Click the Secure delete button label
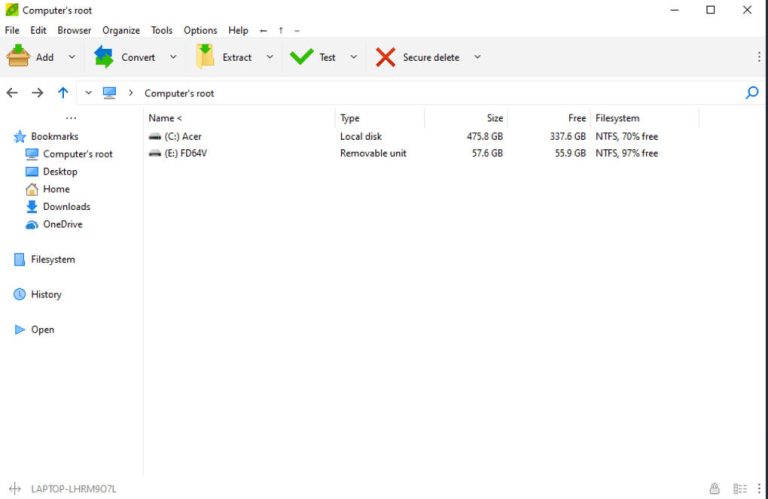The width and height of the screenshot is (768, 499). 431,57
